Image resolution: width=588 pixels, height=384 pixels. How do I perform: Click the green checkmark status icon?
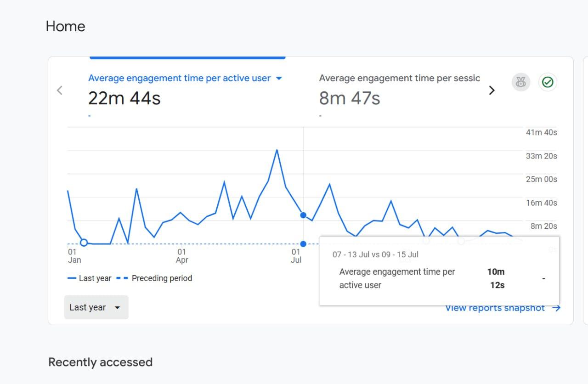coord(548,82)
